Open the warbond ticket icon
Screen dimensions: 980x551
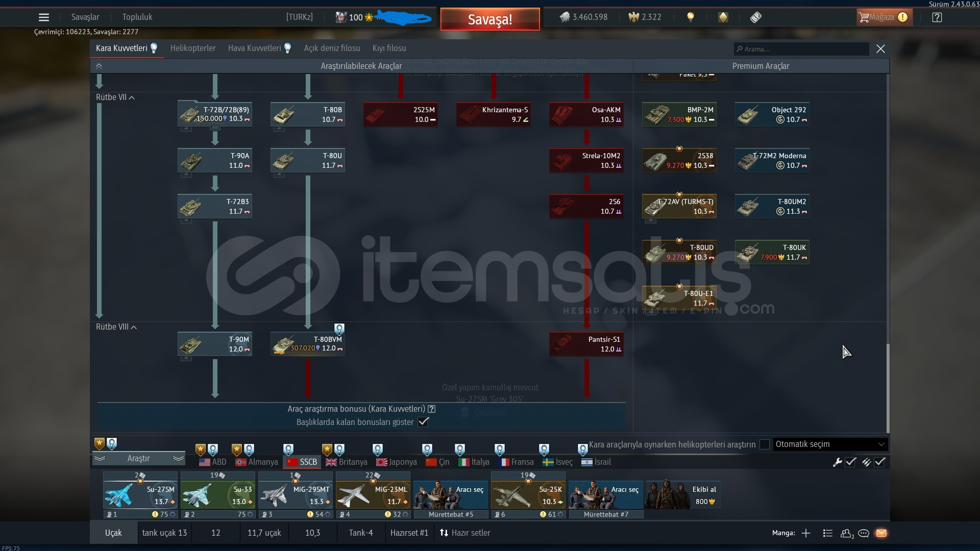[756, 17]
